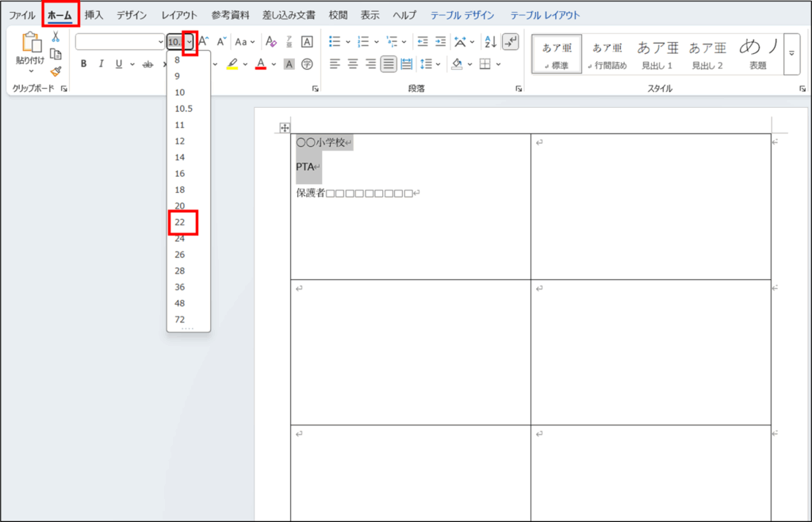Expand the underline style arrow
812x522 pixels.
pyautogui.click(x=132, y=64)
